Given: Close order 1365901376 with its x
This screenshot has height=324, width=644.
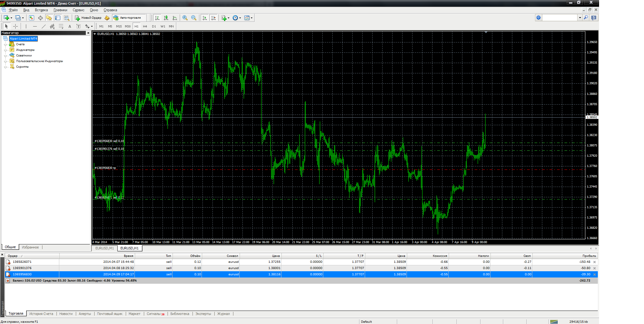Looking at the screenshot, I should [x=594, y=268].
